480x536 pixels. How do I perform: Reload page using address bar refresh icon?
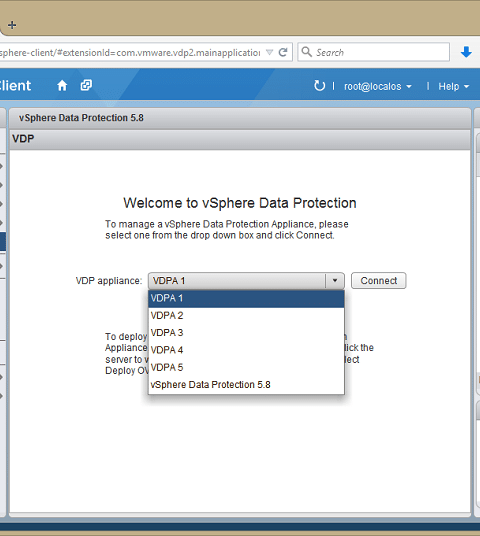[x=283, y=52]
